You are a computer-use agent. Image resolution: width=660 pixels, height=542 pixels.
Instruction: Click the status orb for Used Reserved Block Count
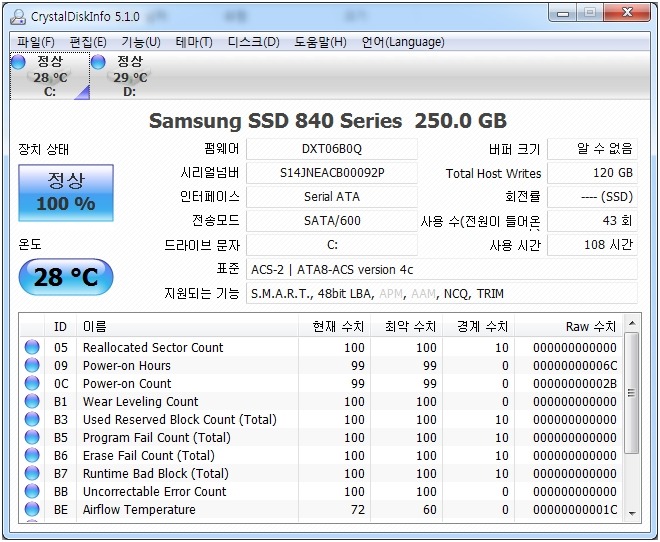tap(32, 419)
